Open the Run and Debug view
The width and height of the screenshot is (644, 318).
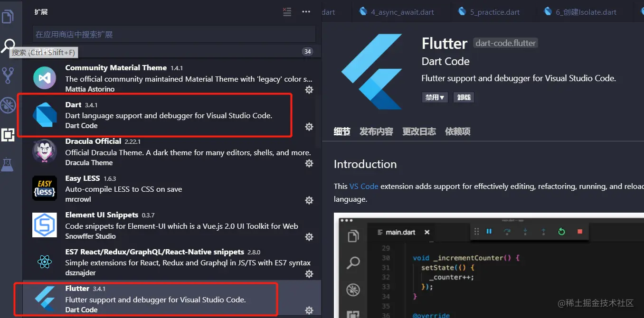click(8, 105)
